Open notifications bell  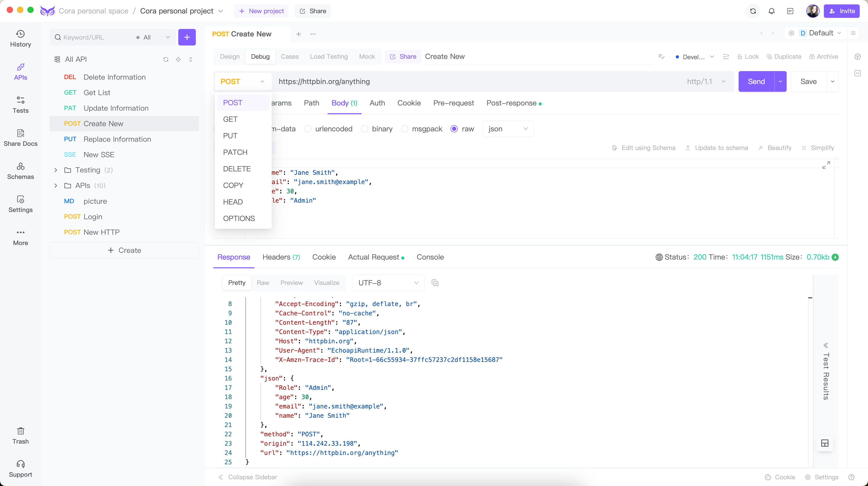(771, 11)
